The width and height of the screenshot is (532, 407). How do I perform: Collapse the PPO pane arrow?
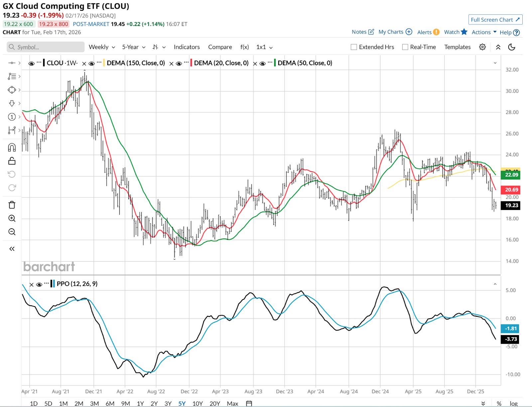pos(495,284)
